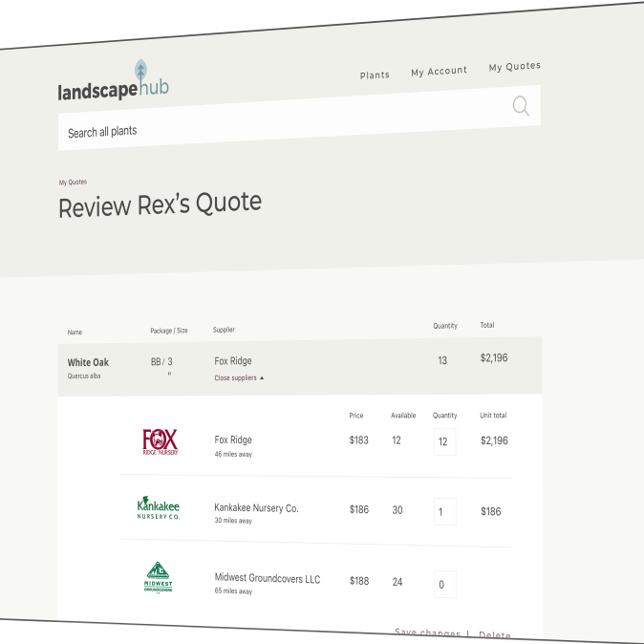Open the Plants menu item
644x644 pixels.
[x=375, y=75]
